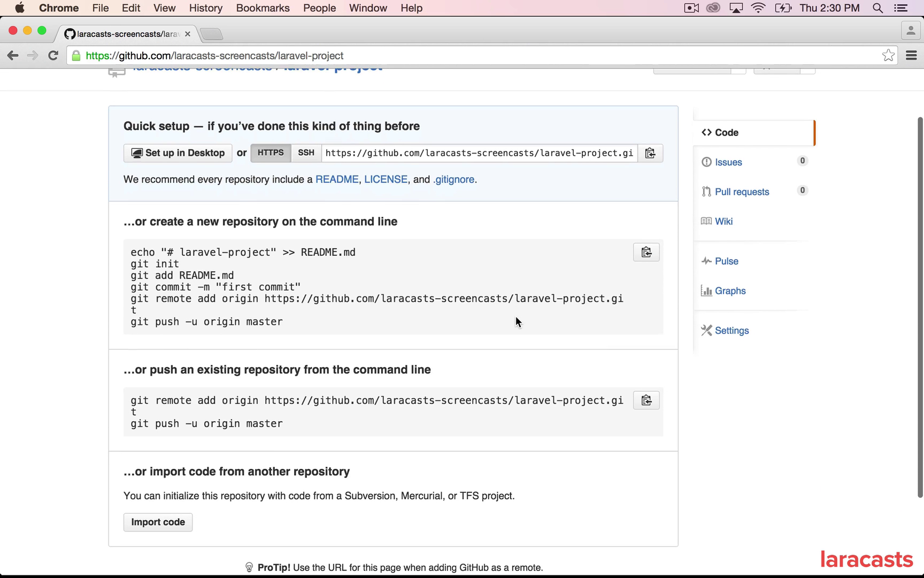
Task: Open the Chrome application menu
Action: click(x=59, y=8)
